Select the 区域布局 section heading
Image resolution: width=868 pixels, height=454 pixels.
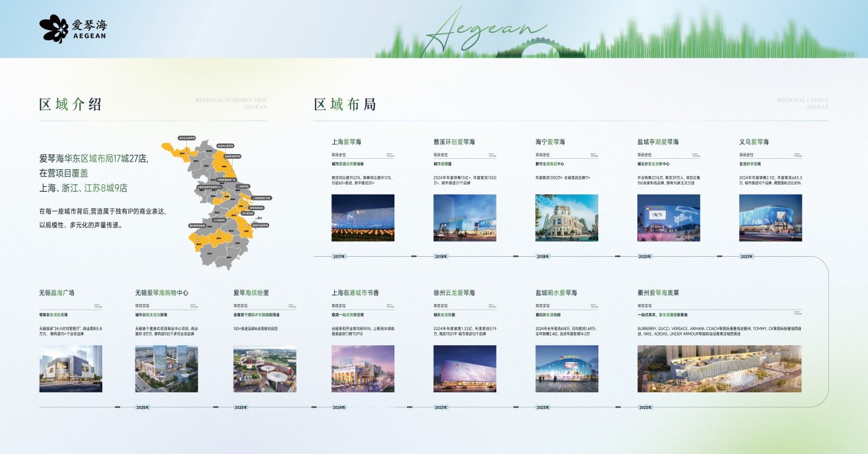click(345, 104)
